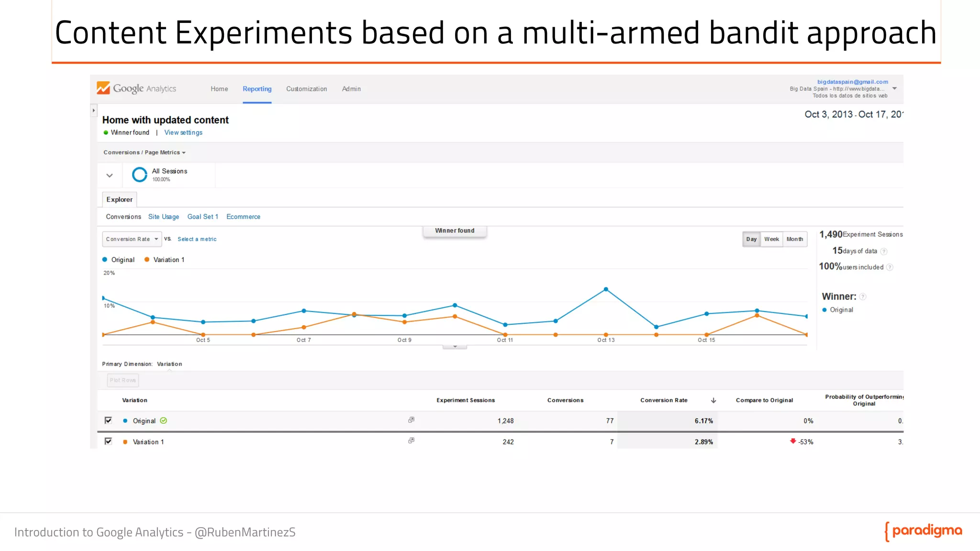Open the Conversion Rate metric dropdown
The width and height of the screenshot is (980, 551).
click(132, 239)
